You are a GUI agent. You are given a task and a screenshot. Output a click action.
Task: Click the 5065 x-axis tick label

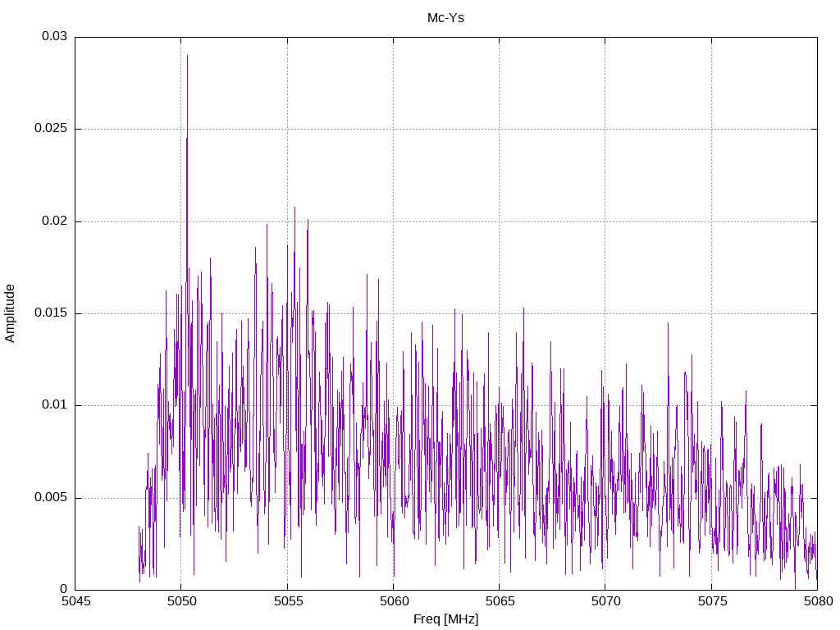click(500, 601)
